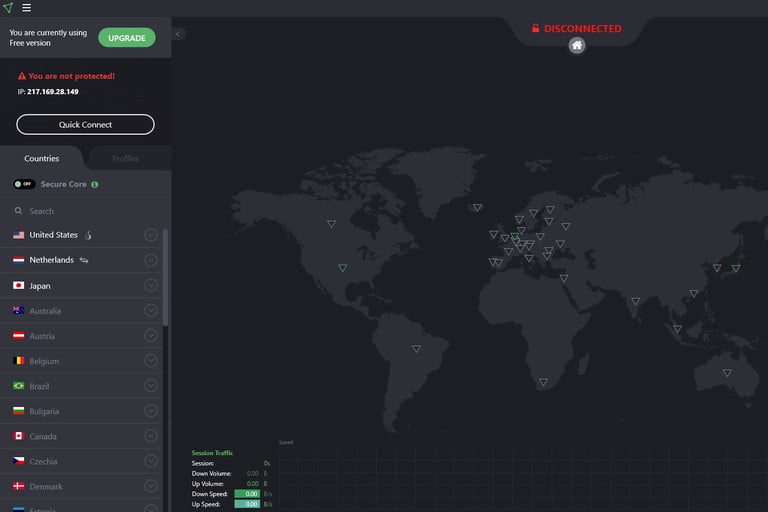Select the India marker on the map
The width and height of the screenshot is (768, 512).
coord(635,301)
